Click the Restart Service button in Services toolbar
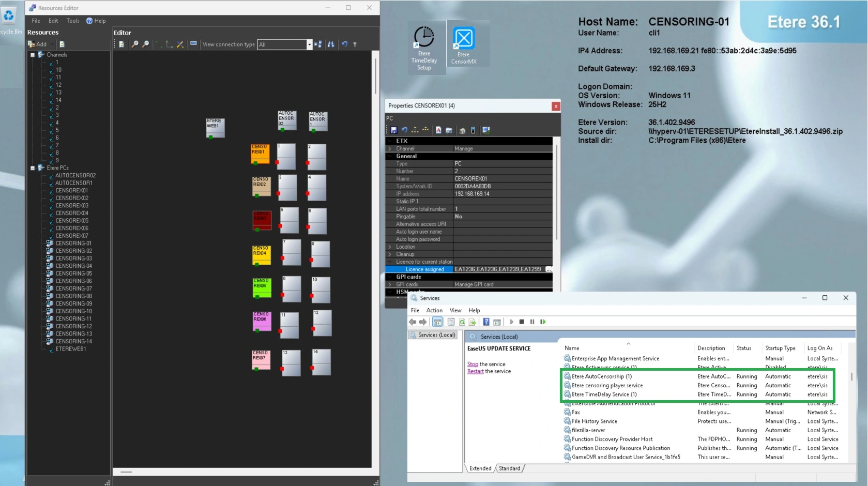 [x=543, y=322]
